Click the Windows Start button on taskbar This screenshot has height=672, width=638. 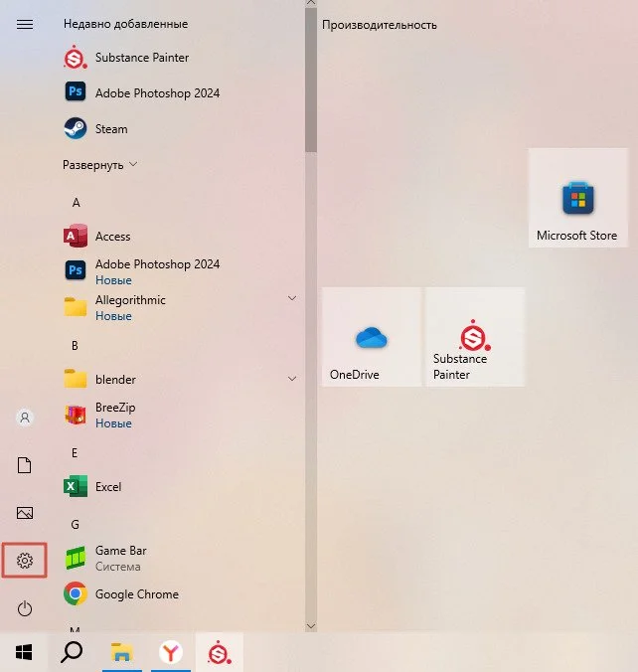tap(24, 652)
